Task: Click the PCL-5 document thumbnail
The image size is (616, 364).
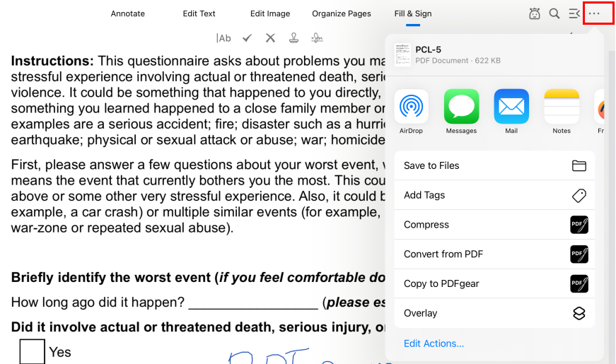Action: pos(402,54)
